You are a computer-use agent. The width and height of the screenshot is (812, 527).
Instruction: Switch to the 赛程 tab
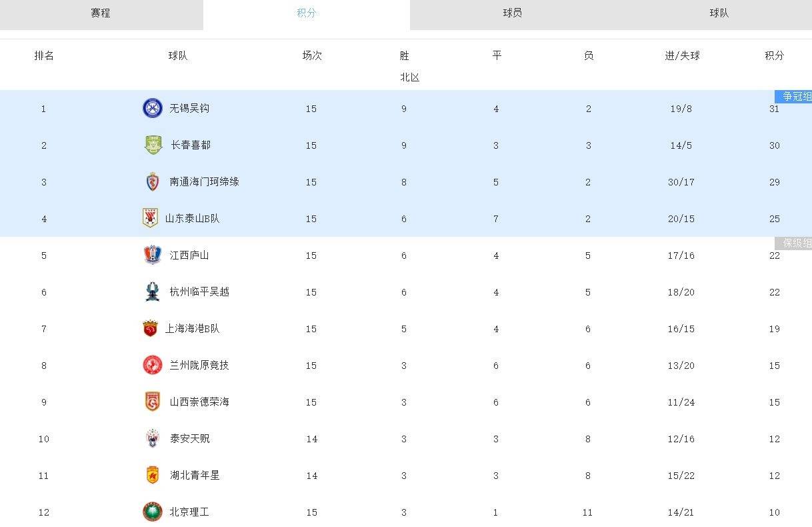(x=101, y=13)
